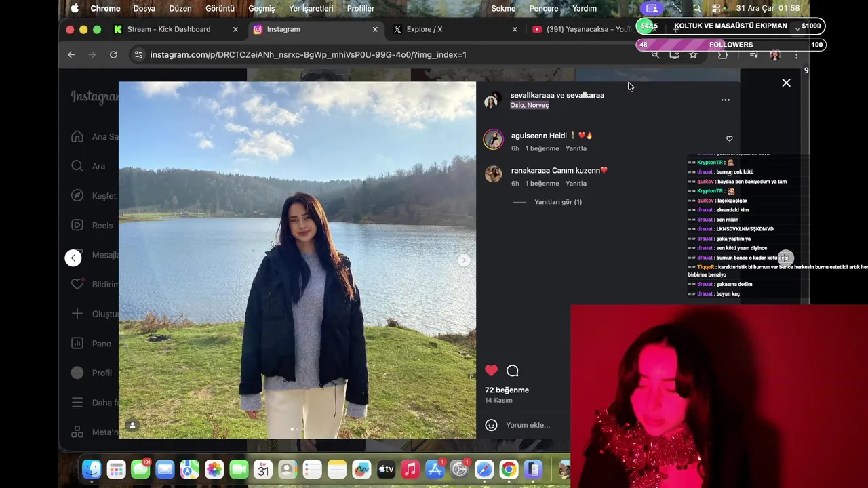Screen dimensions: 868x488
Task: Open Safari in the Dock
Action: coord(484,469)
